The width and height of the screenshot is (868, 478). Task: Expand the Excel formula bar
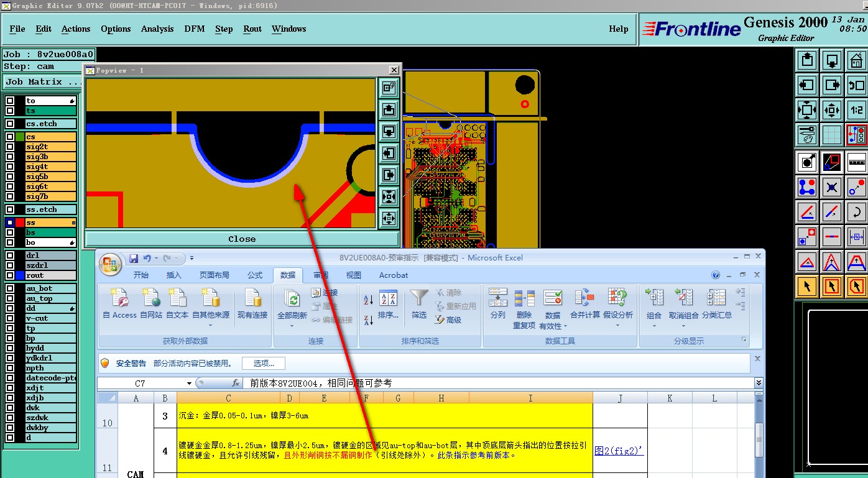click(759, 383)
